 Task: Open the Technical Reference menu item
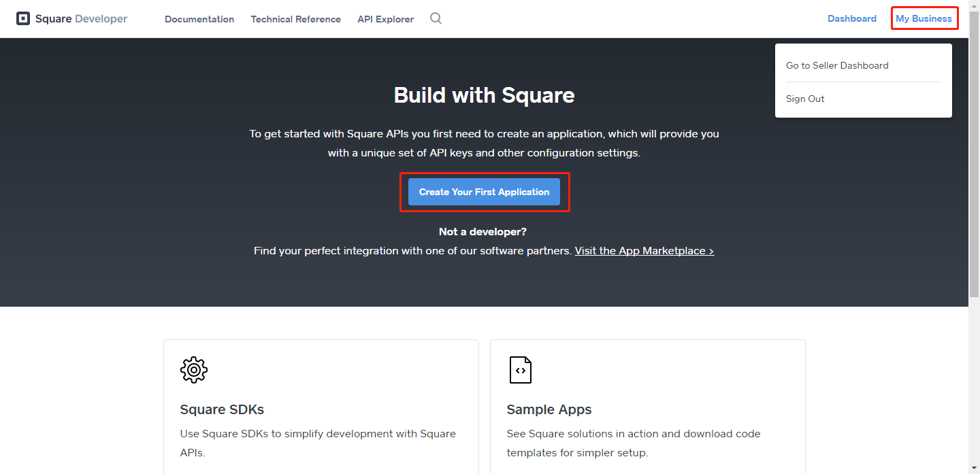pyautogui.click(x=296, y=19)
